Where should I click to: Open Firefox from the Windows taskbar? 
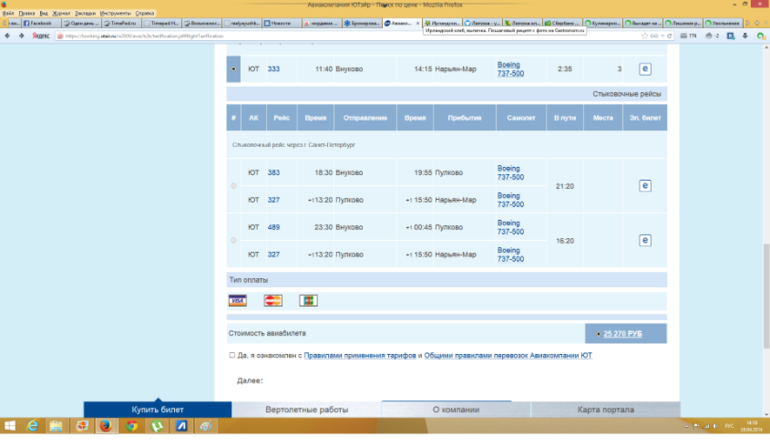[107, 426]
